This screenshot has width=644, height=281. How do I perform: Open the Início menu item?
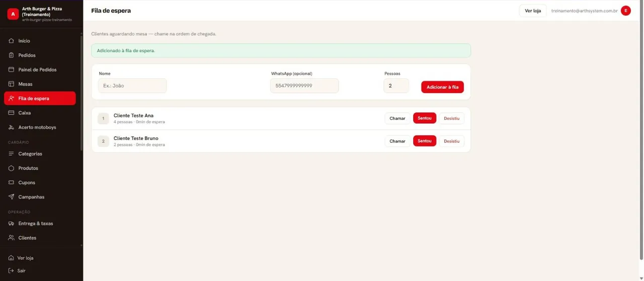tap(40, 41)
